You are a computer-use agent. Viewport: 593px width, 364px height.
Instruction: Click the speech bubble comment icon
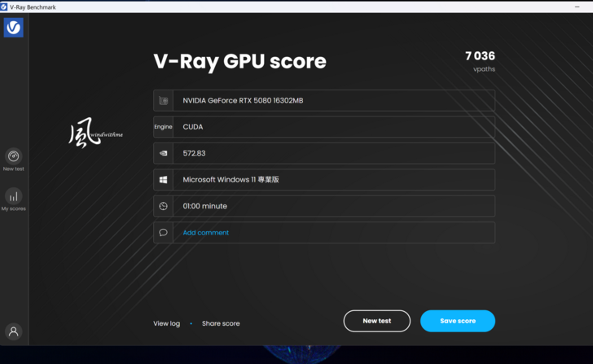pyautogui.click(x=163, y=233)
